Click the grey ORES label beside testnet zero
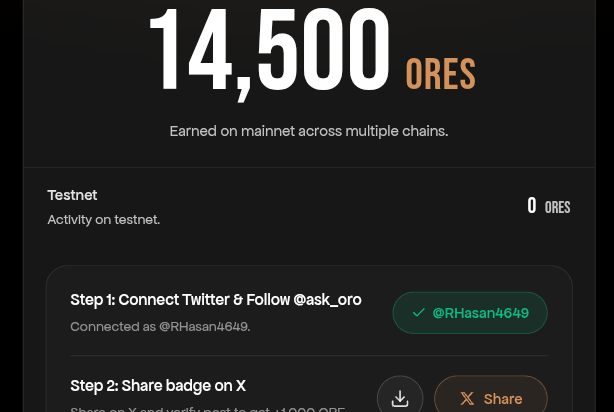Viewport: 614px width, 412px height. 558,207
